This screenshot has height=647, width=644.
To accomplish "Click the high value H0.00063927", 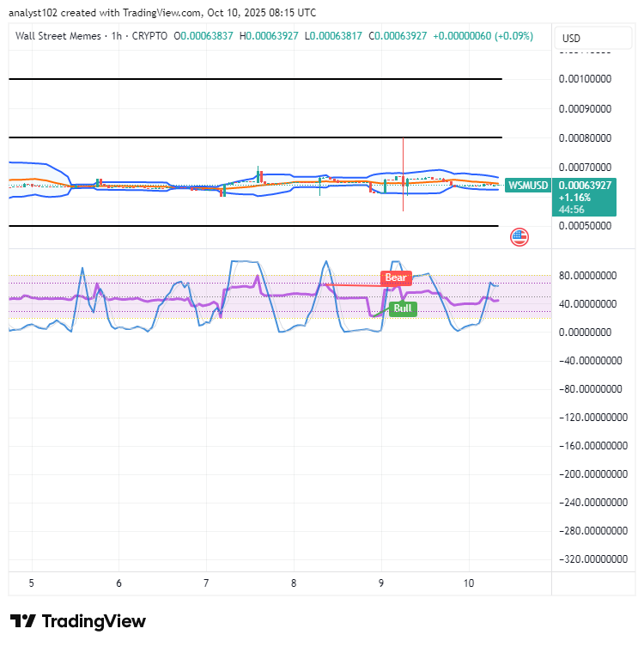I will [x=269, y=36].
